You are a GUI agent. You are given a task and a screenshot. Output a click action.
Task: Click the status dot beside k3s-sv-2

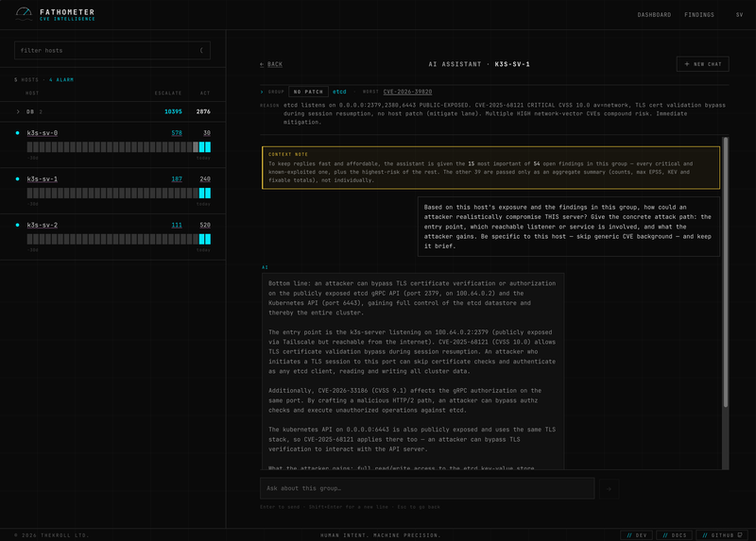[x=17, y=225]
